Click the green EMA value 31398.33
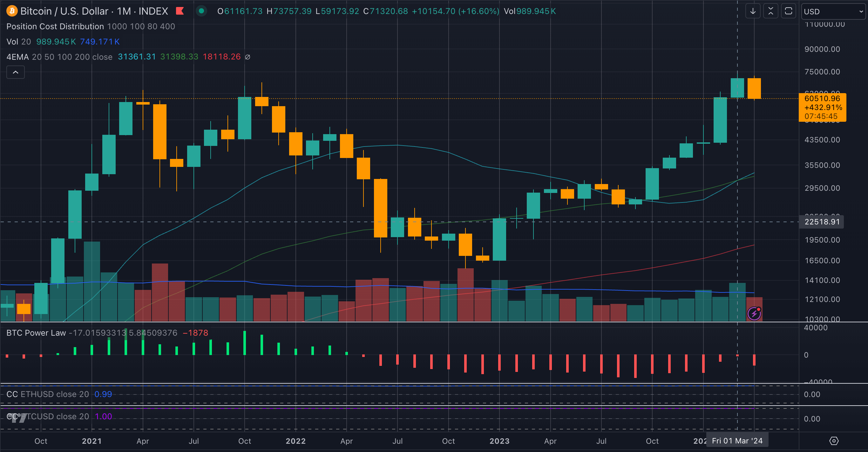The image size is (868, 452). pyautogui.click(x=179, y=57)
